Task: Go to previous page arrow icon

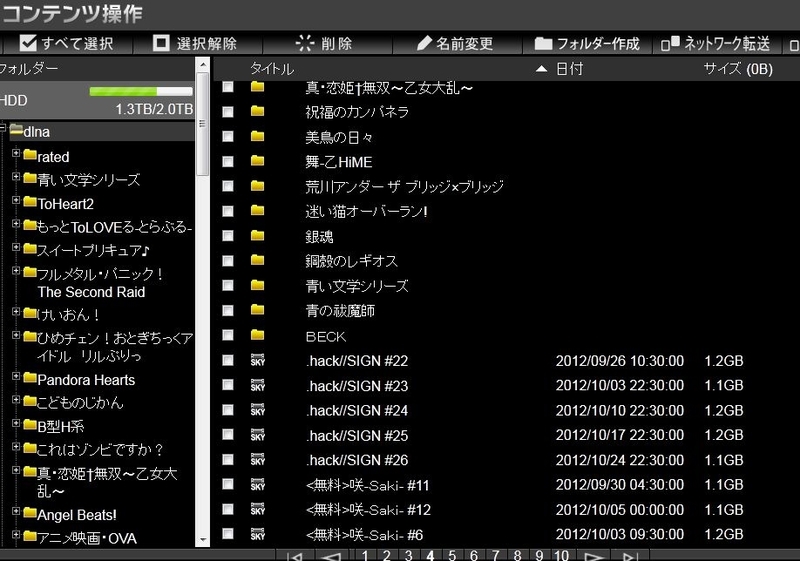Action: coord(331,556)
